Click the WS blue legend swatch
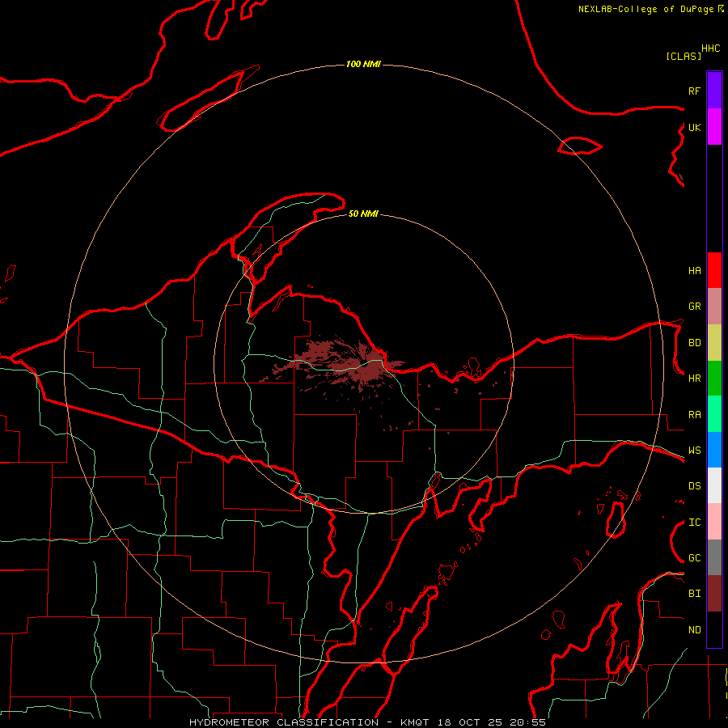 pyautogui.click(x=714, y=450)
